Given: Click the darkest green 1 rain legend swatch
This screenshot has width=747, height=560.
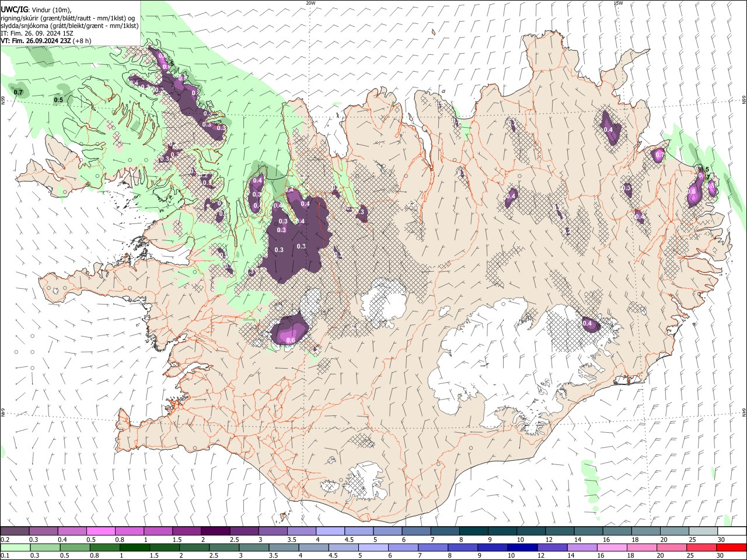Looking at the screenshot, I should (134, 547).
